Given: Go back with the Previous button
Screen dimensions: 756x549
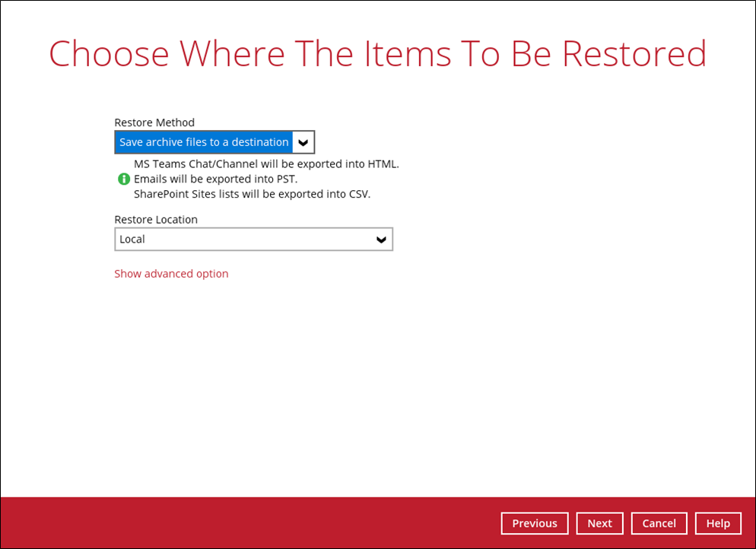Looking at the screenshot, I should [534, 523].
